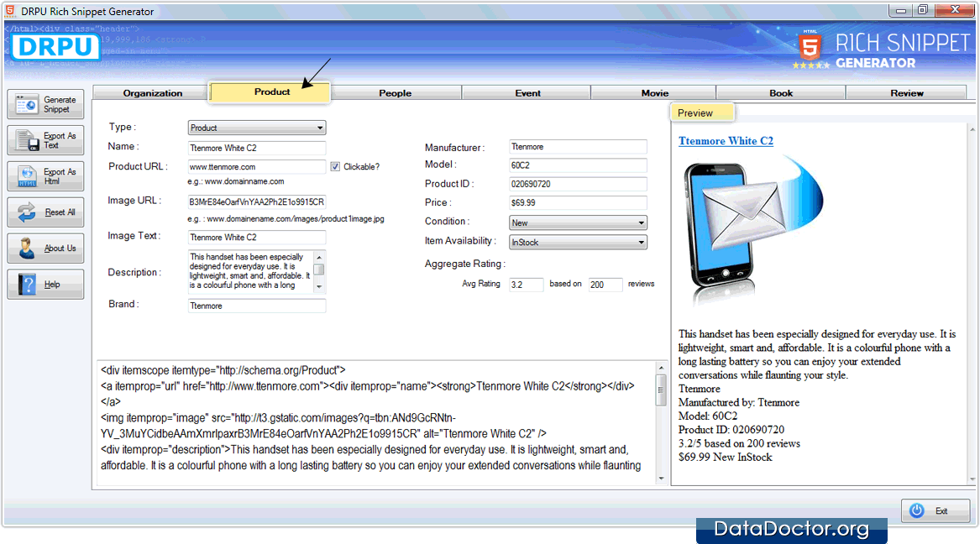Open the Event tab
This screenshot has height=544, width=980.
pyautogui.click(x=527, y=93)
